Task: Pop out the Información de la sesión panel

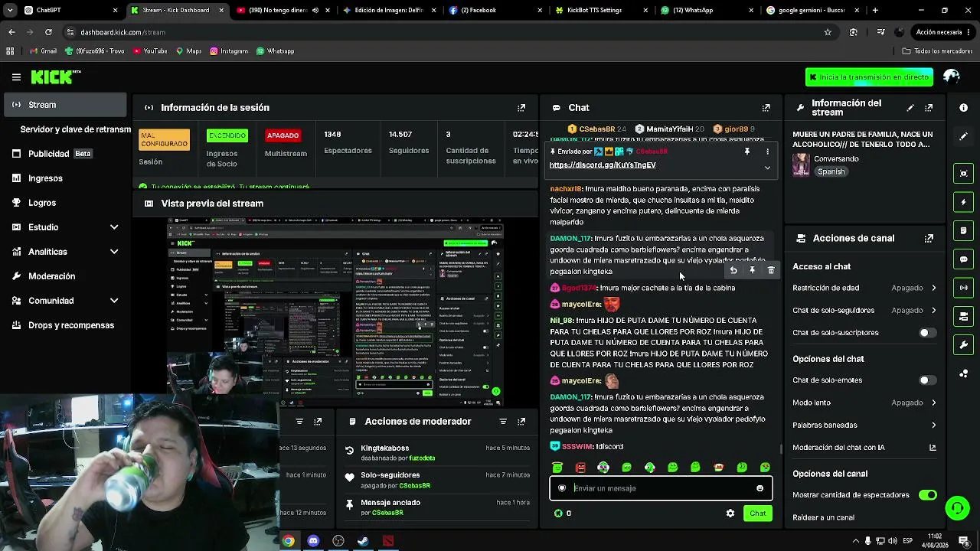Action: (521, 108)
